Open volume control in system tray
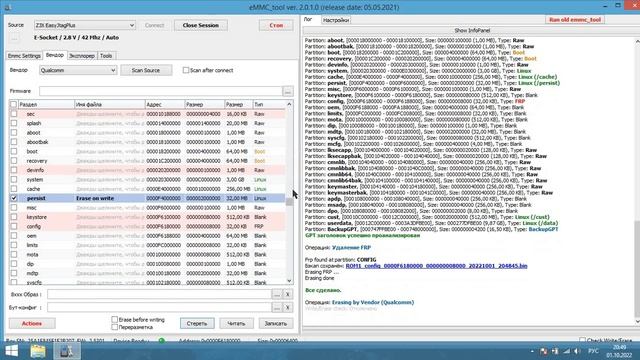The image size is (640, 360). tap(577, 351)
